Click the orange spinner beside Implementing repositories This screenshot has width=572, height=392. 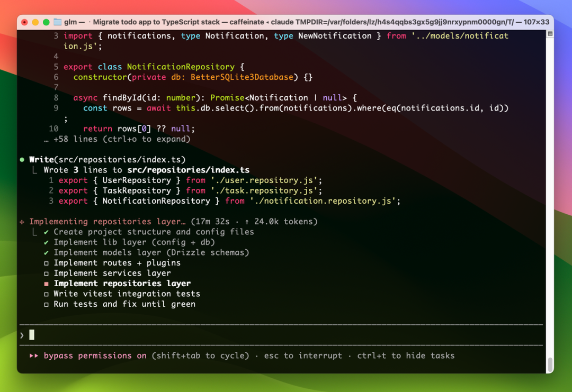[x=22, y=222]
